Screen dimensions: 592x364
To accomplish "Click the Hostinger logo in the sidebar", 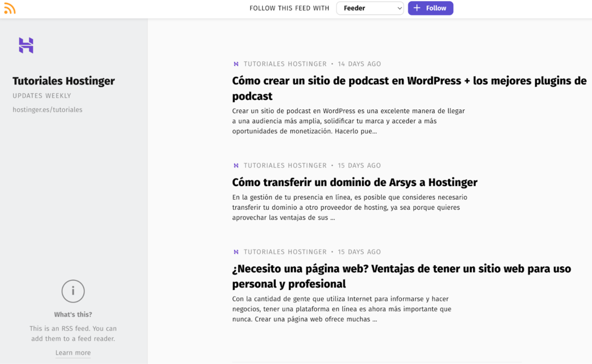I will (27, 46).
